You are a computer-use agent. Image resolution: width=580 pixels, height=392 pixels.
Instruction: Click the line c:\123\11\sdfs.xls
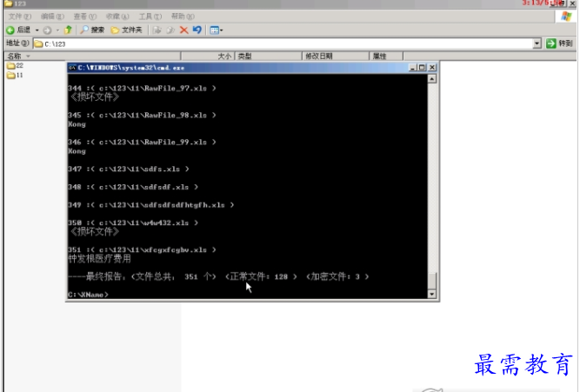pyautogui.click(x=129, y=169)
